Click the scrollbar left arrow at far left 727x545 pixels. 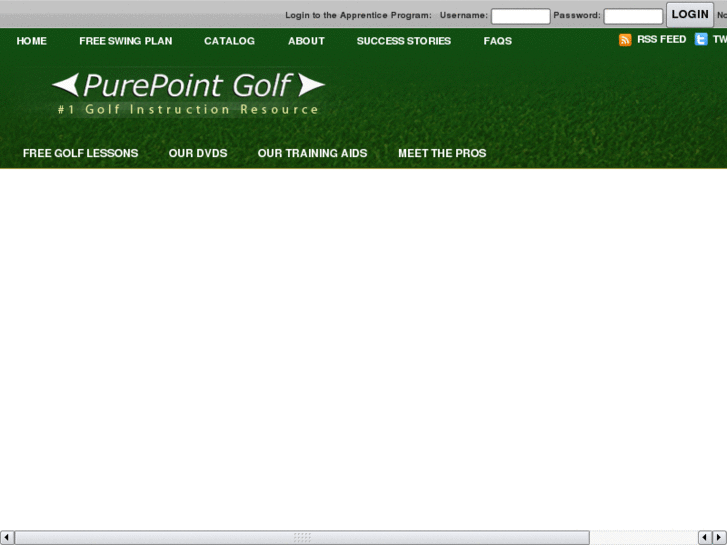6,538
